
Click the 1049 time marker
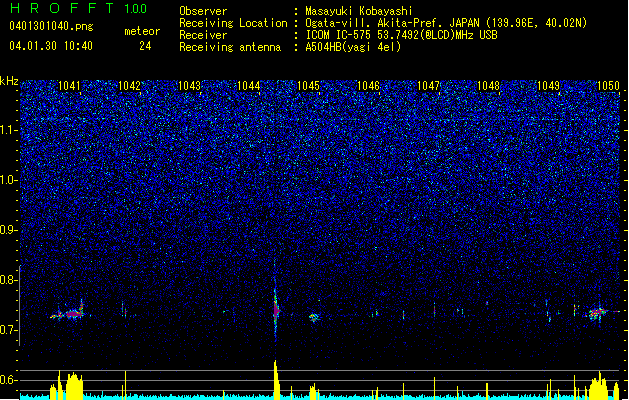(548, 85)
